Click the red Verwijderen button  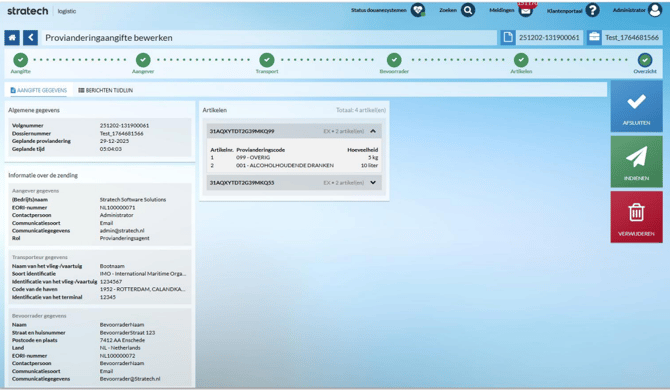(636, 217)
